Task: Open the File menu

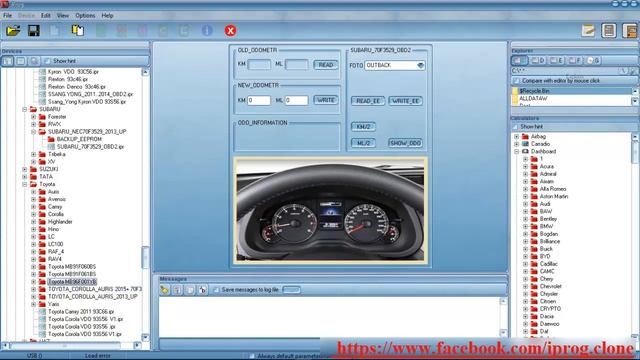Action: click(7, 16)
